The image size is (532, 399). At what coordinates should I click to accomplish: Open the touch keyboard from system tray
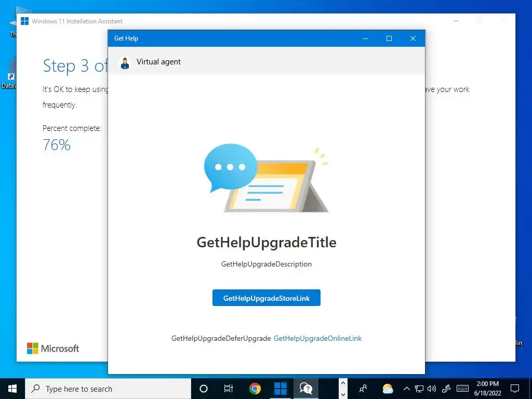[x=462, y=389]
